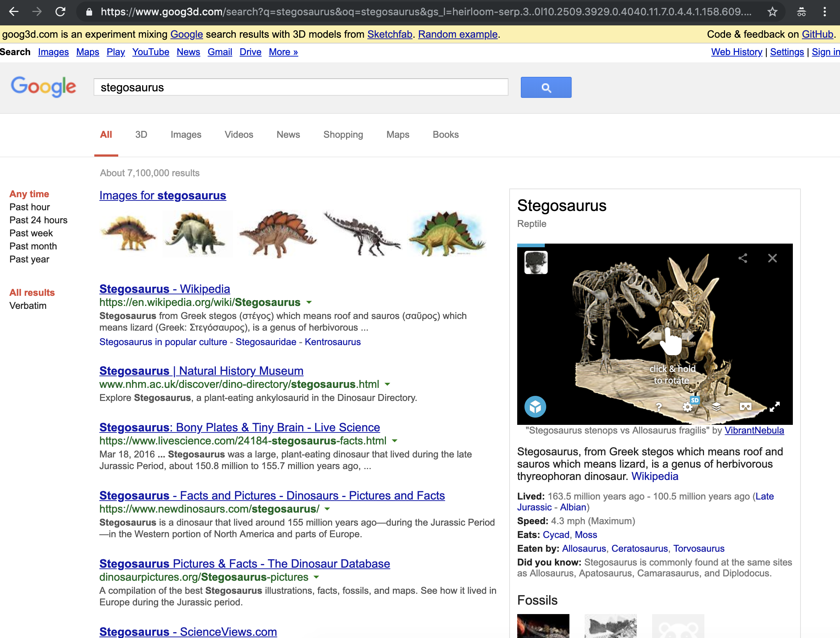Click the padlock site info icon
This screenshot has height=638, width=840.
click(x=89, y=12)
